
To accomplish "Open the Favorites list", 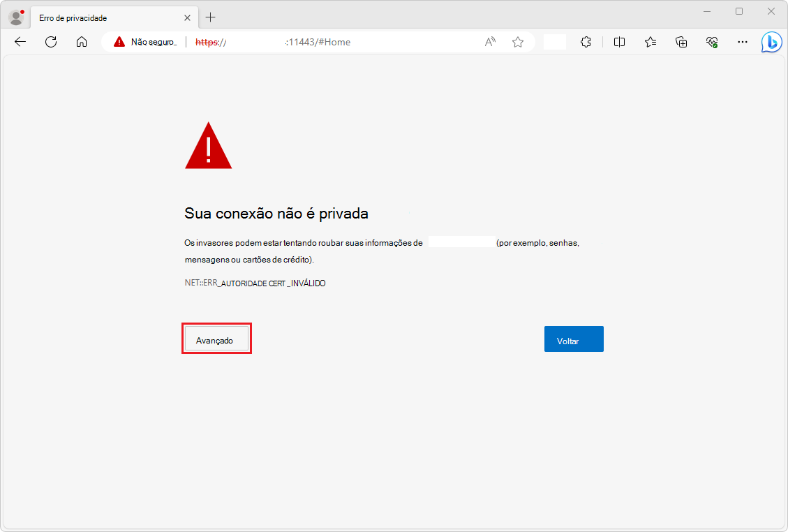I will (651, 42).
